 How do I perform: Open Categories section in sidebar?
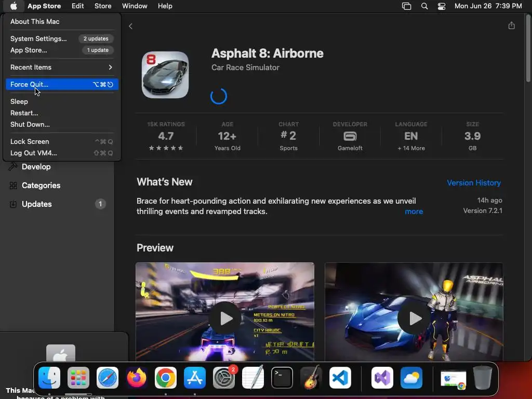(41, 185)
